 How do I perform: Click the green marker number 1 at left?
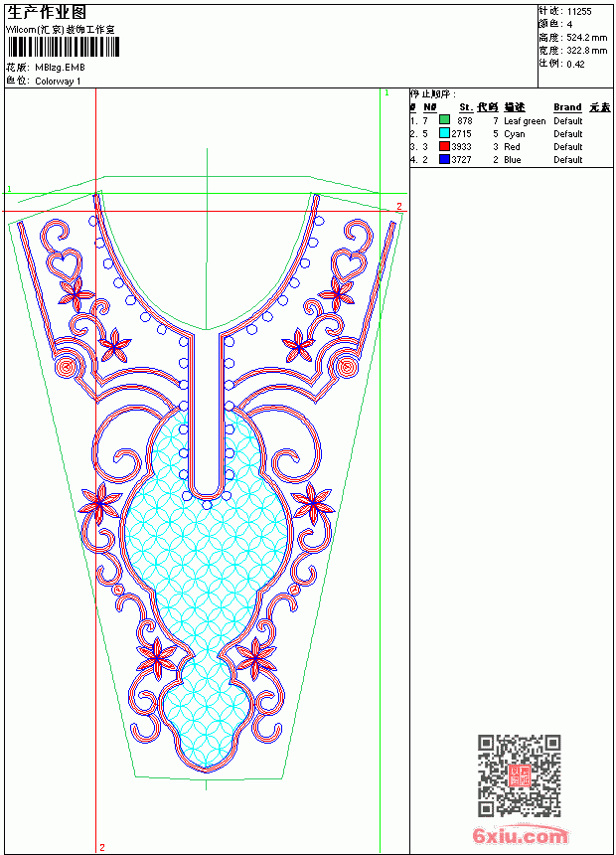coord(9,189)
